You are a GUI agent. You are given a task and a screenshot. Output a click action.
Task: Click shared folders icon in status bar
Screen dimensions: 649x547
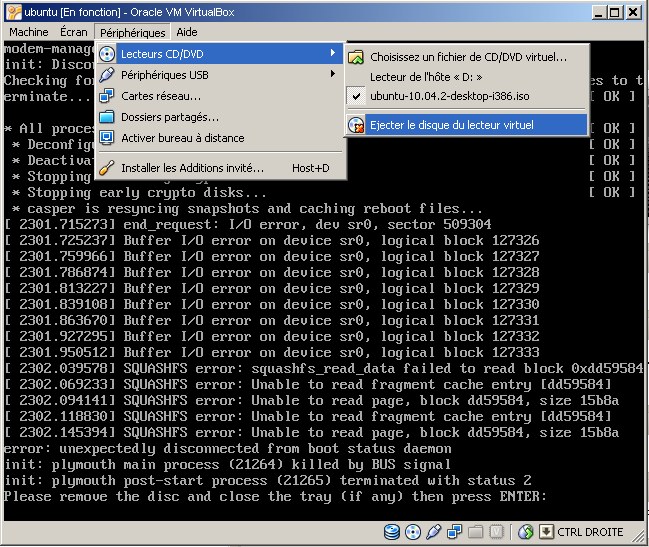pyautogui.click(x=476, y=532)
